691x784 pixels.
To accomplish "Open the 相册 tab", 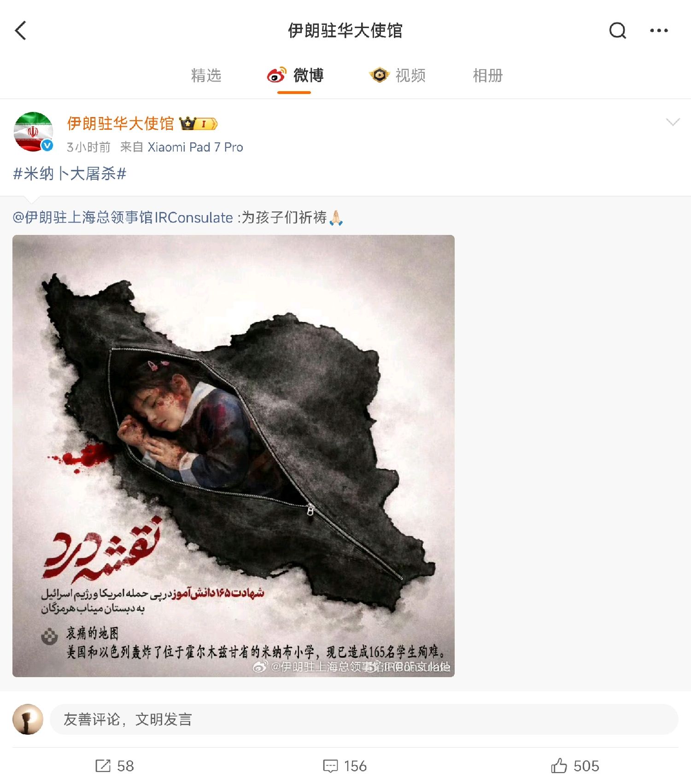I will (487, 75).
